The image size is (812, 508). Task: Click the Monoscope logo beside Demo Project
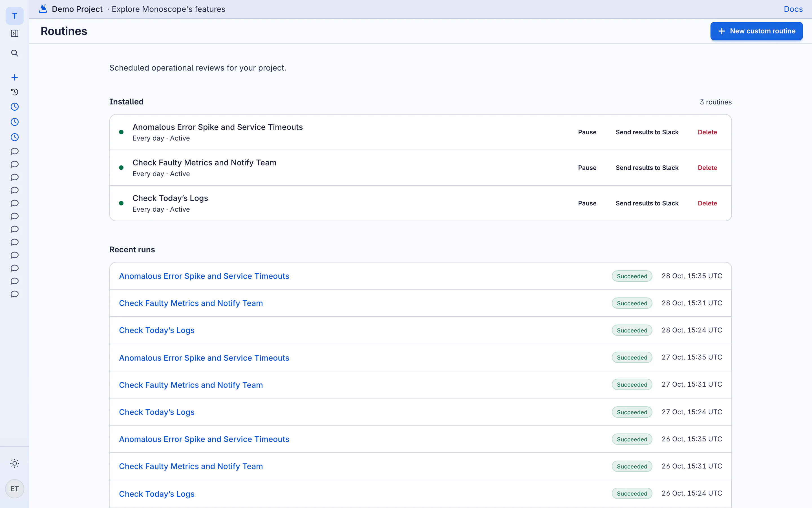click(43, 9)
